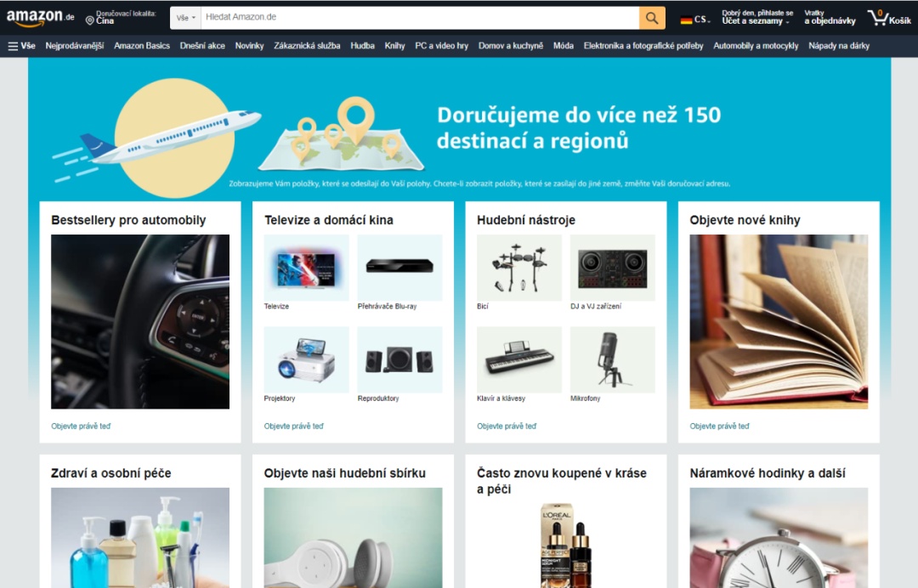Click the Hudební nástroje heading
This screenshot has height=588, width=918.
tap(526, 220)
